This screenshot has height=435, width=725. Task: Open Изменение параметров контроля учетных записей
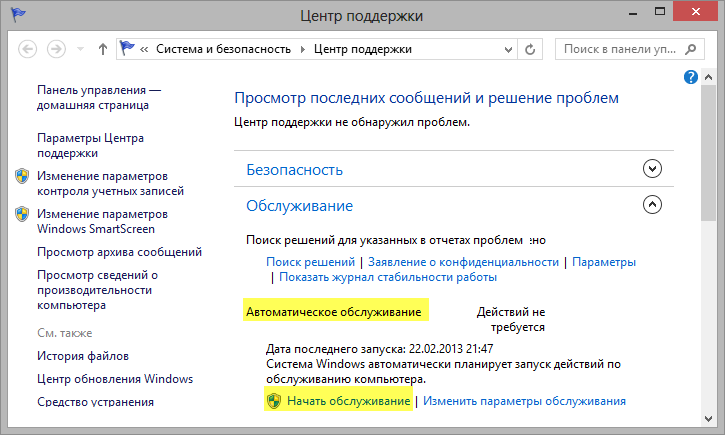click(x=110, y=184)
